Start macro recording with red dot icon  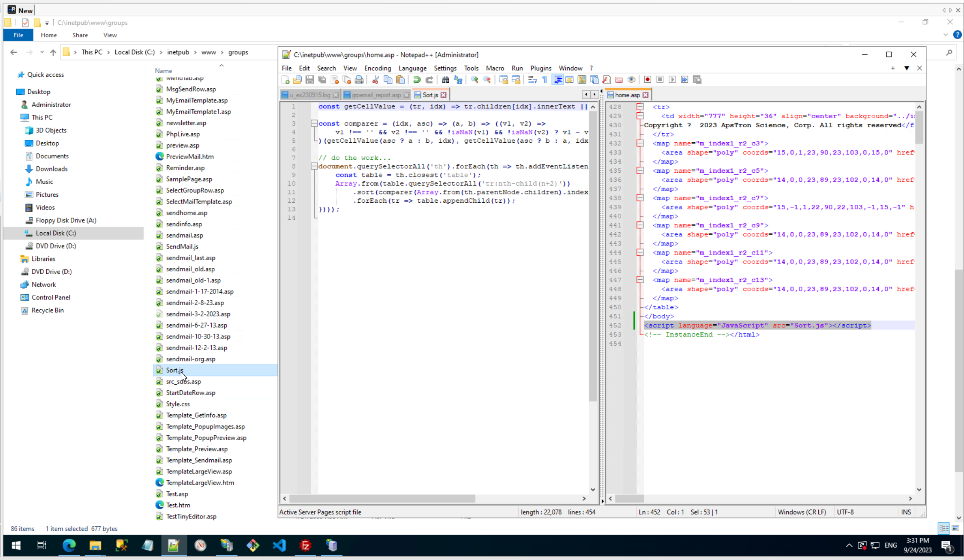(647, 80)
